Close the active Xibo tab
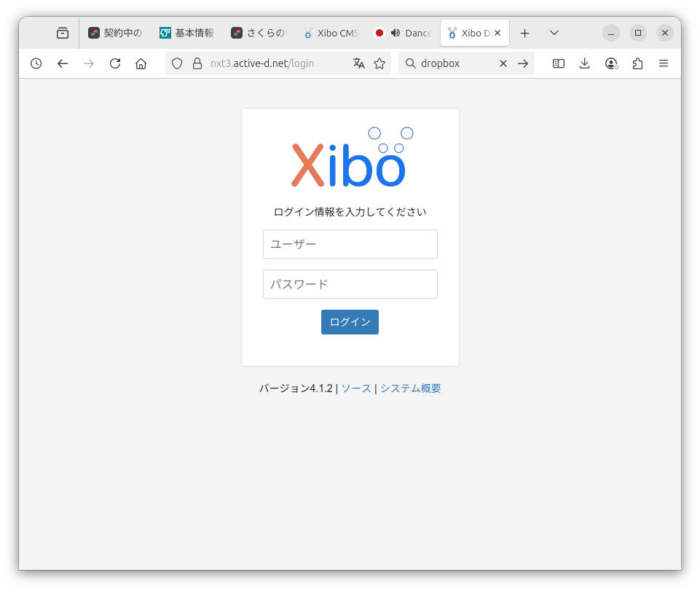 point(498,33)
